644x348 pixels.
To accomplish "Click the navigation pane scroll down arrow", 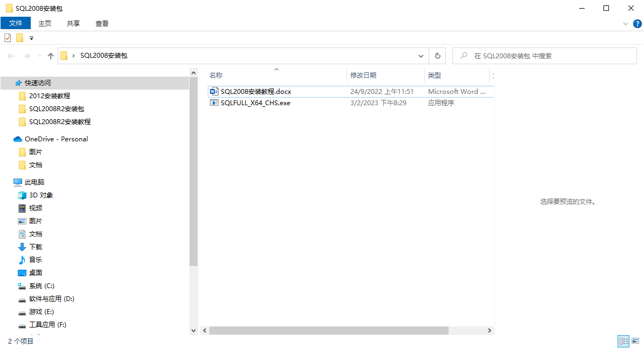I will [193, 330].
